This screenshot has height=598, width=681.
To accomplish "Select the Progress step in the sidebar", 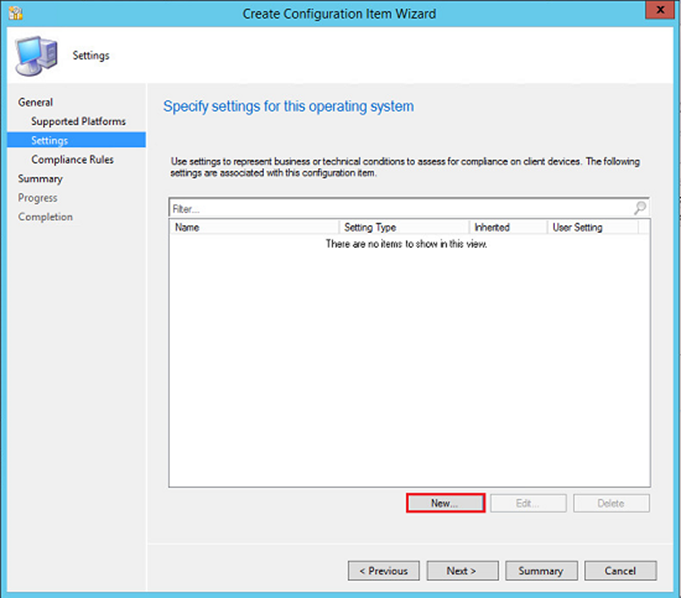I will (38, 197).
